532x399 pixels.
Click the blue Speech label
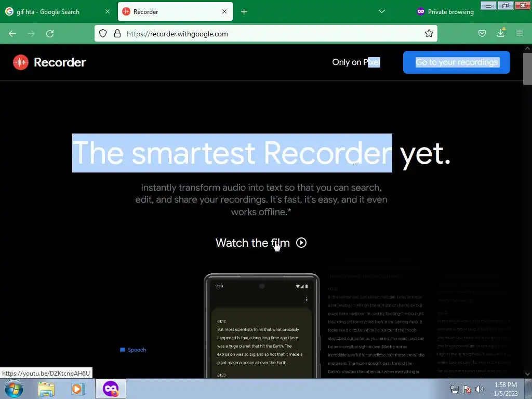pos(133,350)
